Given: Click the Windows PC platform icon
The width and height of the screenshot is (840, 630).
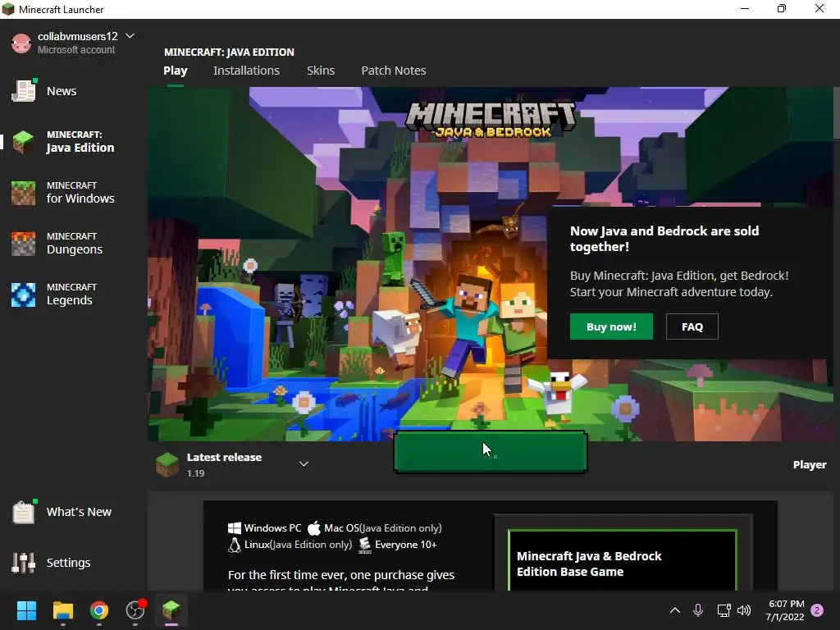Looking at the screenshot, I should (x=234, y=528).
